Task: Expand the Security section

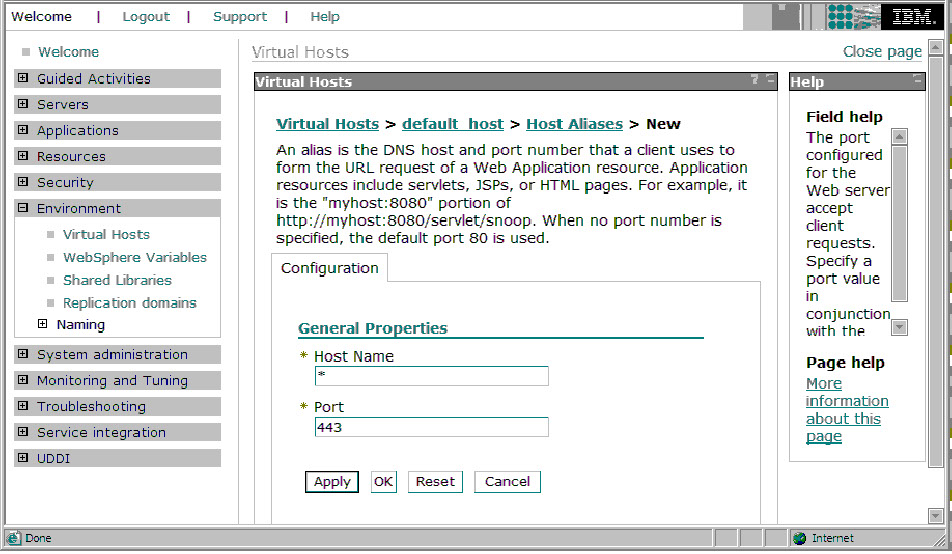Action: click(x=23, y=182)
